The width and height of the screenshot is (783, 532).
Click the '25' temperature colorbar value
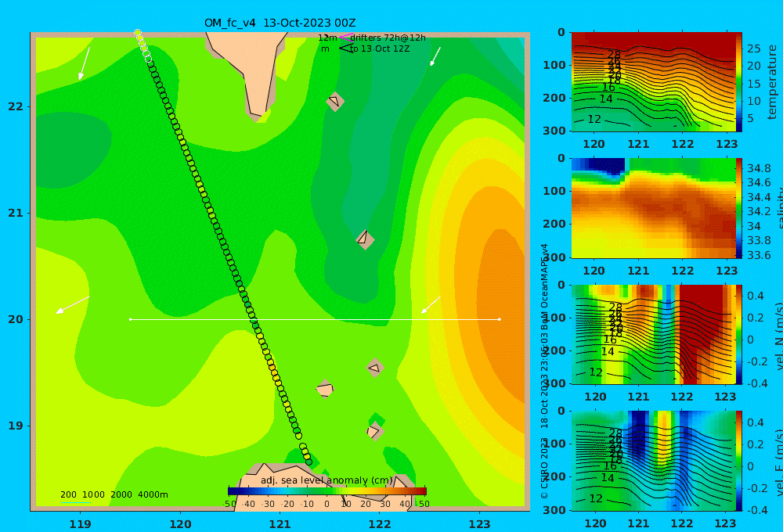tap(754, 49)
